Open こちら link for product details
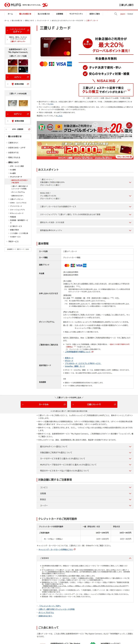 coord(60,116)
